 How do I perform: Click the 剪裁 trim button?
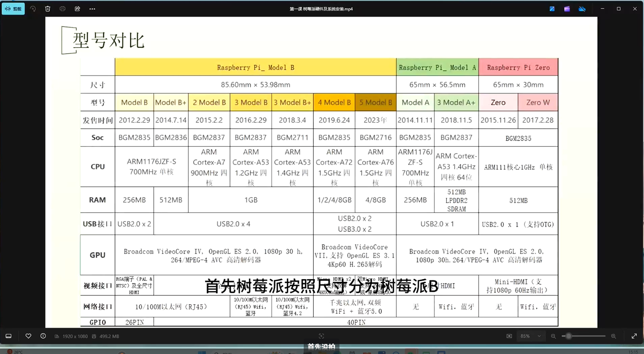pyautogui.click(x=13, y=9)
